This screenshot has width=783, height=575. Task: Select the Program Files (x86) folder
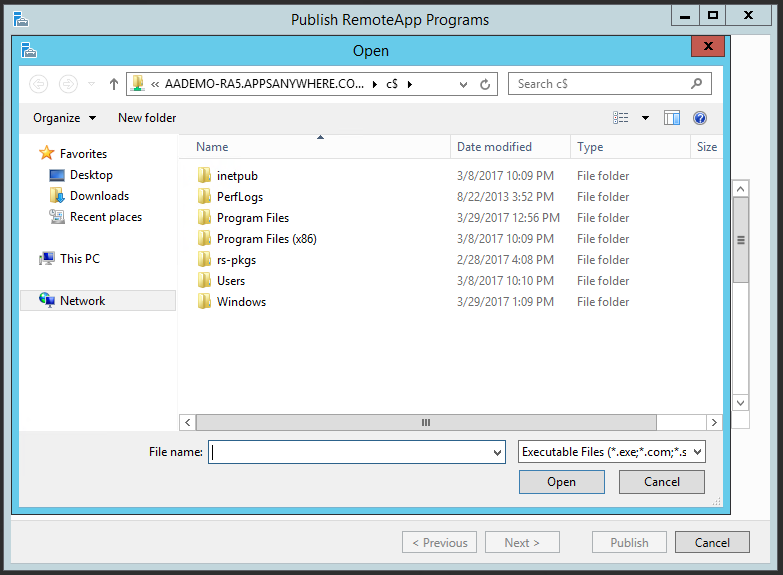(x=266, y=239)
